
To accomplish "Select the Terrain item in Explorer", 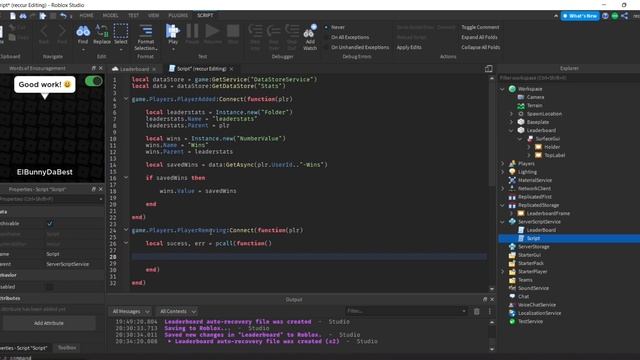I will (534, 106).
